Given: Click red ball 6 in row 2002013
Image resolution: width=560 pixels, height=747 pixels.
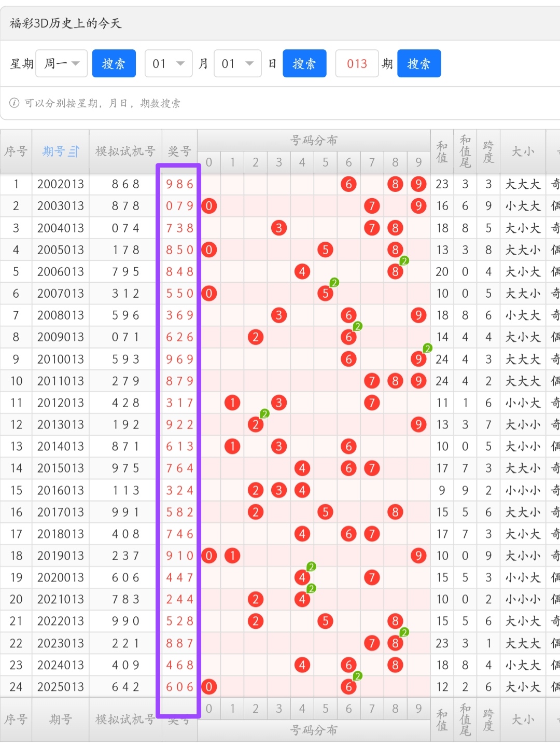Looking at the screenshot, I should (348, 184).
